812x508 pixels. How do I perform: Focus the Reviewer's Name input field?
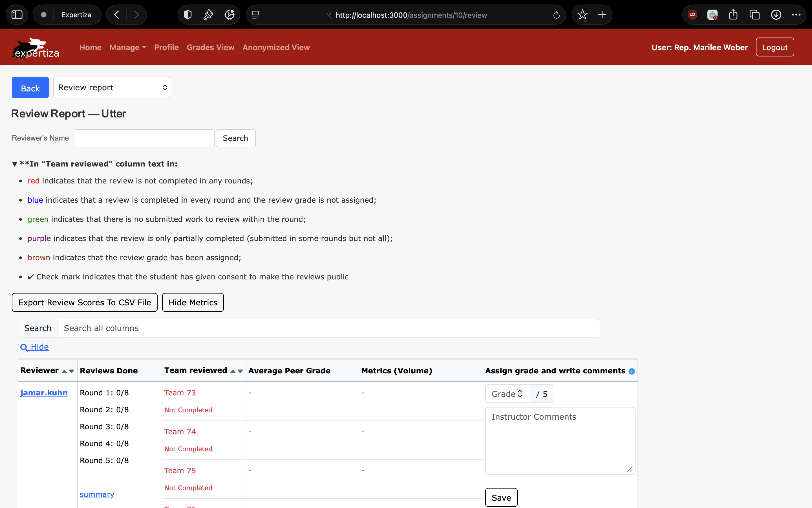pos(144,138)
